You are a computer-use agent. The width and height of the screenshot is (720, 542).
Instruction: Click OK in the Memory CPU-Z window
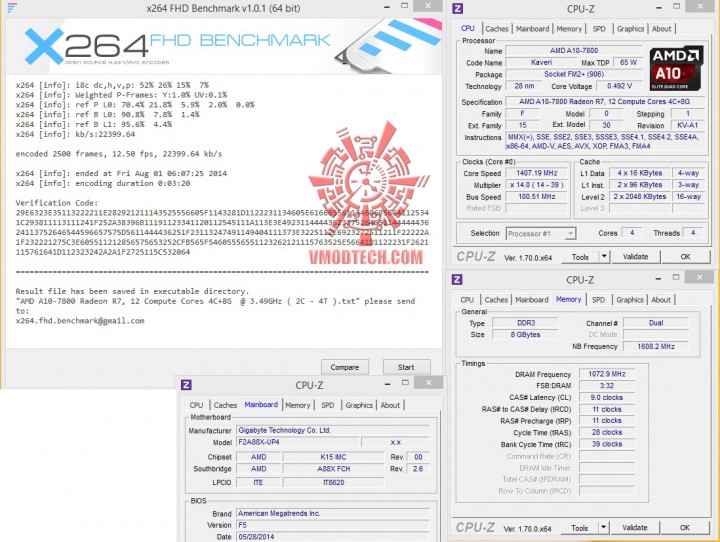pos(685,527)
